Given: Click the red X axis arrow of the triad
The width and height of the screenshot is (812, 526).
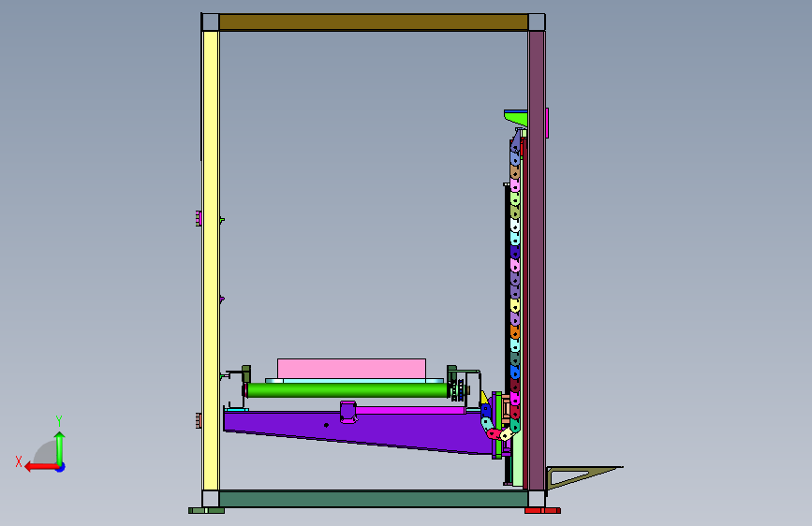Looking at the screenshot, I should pyautogui.click(x=40, y=467).
